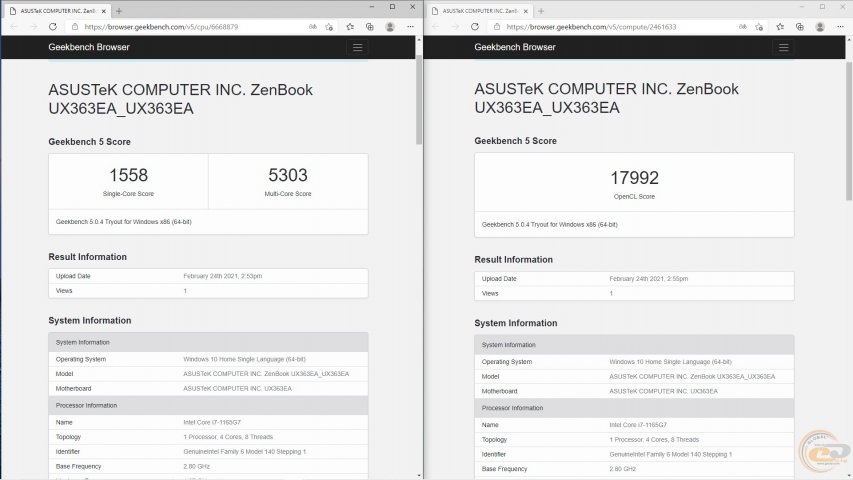Screen dimensions: 853x480
Task: Refresh the right Geekbench compute page
Action: point(475,27)
